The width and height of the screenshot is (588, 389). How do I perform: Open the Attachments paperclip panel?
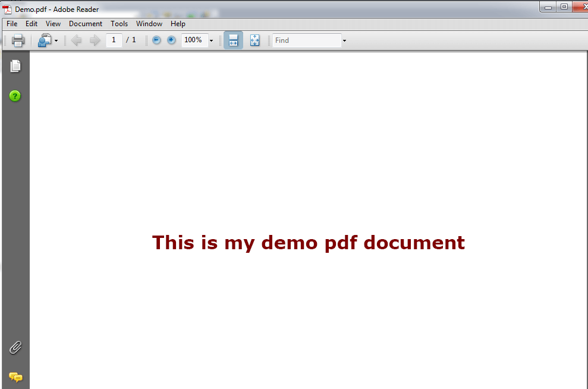tap(15, 348)
